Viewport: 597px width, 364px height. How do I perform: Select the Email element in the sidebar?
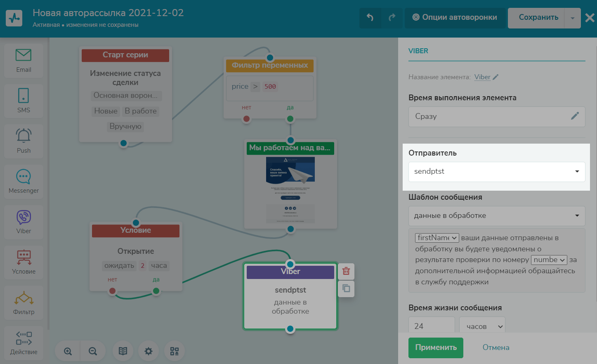coord(24,61)
